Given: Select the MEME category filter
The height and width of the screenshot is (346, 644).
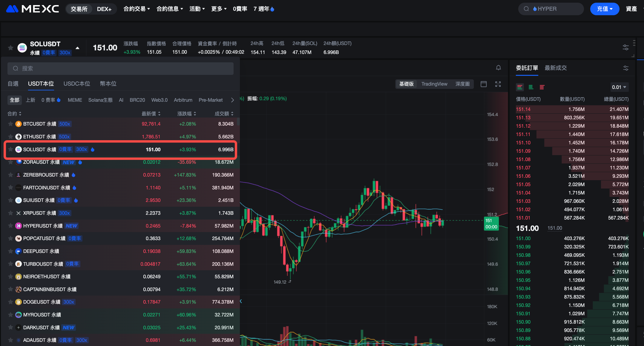Looking at the screenshot, I should coord(75,100).
